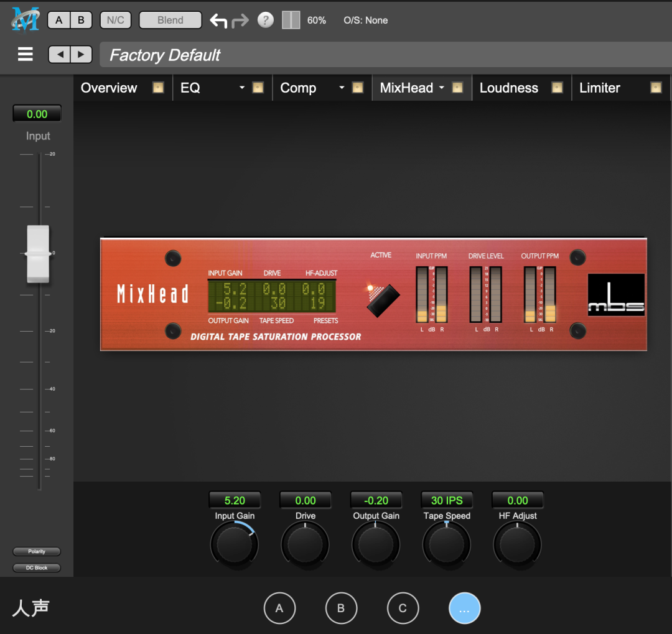
Task: Click the N/C button
Action: 115,20
